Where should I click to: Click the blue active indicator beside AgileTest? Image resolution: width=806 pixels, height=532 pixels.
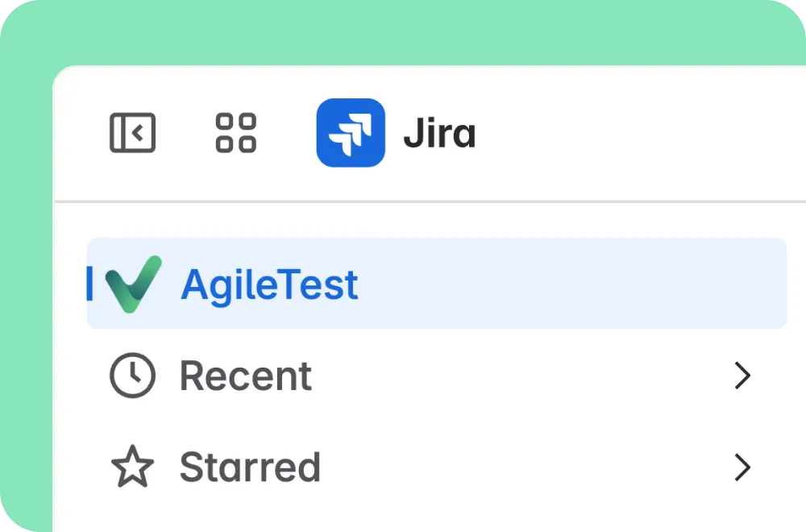click(90, 283)
